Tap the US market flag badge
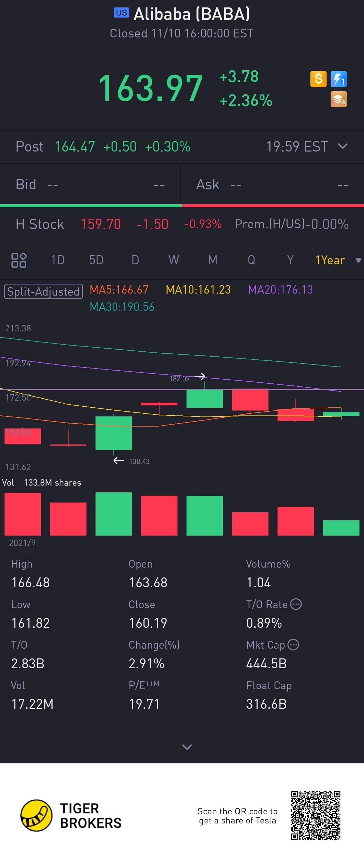 pyautogui.click(x=121, y=13)
